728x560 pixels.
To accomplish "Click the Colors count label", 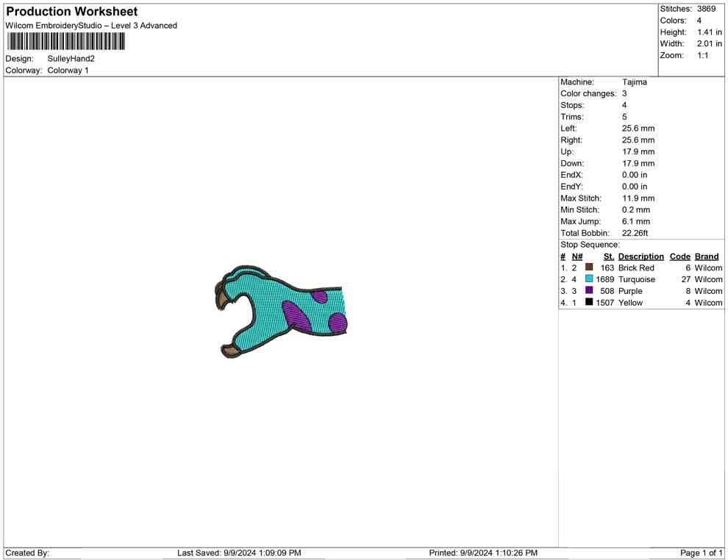I will coord(673,21).
